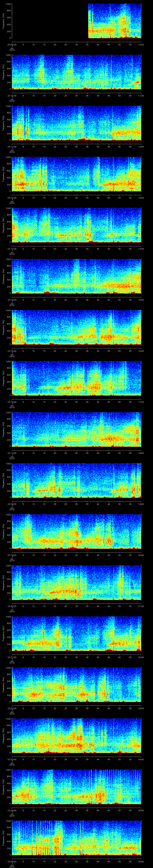Screen dimensions: 153x868
Task: Click the 16:00 end time label
Action: pyautogui.click(x=141, y=351)
